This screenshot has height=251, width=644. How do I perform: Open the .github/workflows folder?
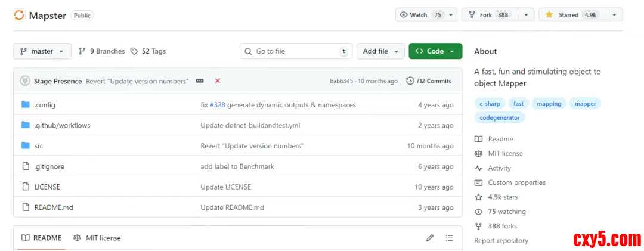pos(62,125)
